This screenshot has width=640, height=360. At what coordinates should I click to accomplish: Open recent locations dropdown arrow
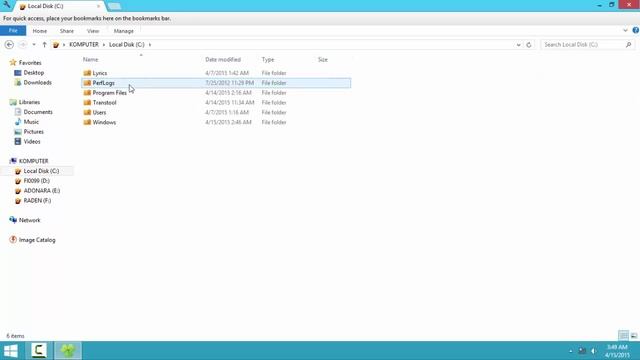pyautogui.click(x=34, y=44)
